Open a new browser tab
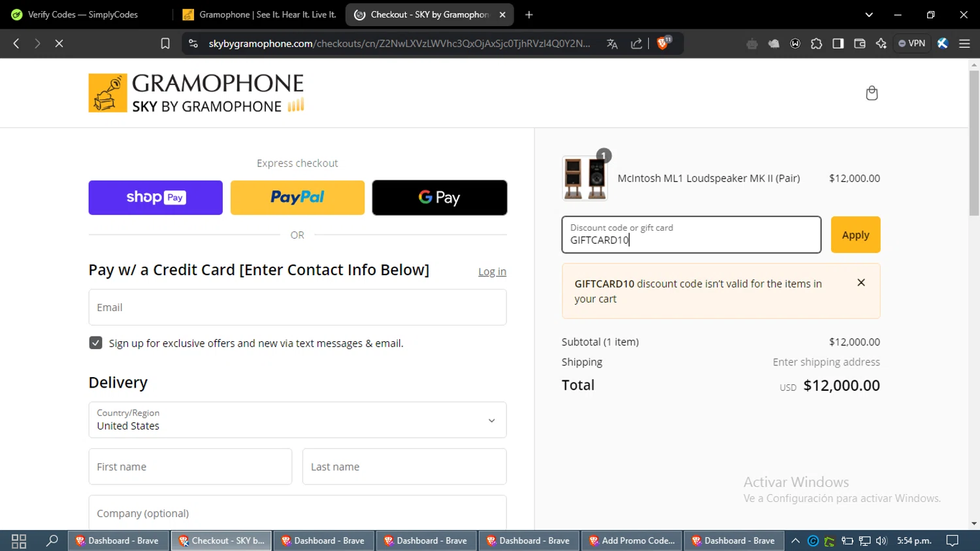This screenshot has width=980, height=551. [x=529, y=14]
